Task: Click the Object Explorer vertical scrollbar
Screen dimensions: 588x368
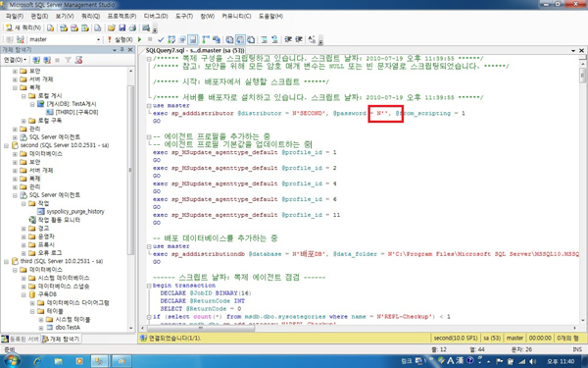Action: [x=130, y=171]
